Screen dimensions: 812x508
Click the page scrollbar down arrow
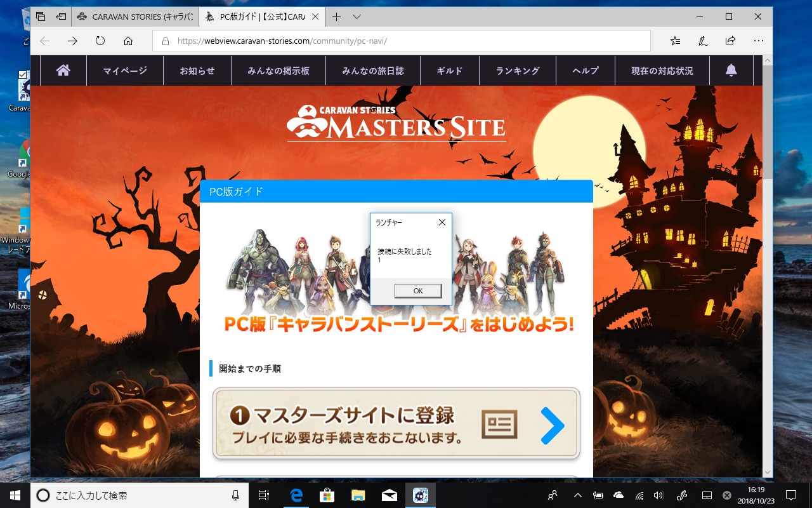click(768, 472)
